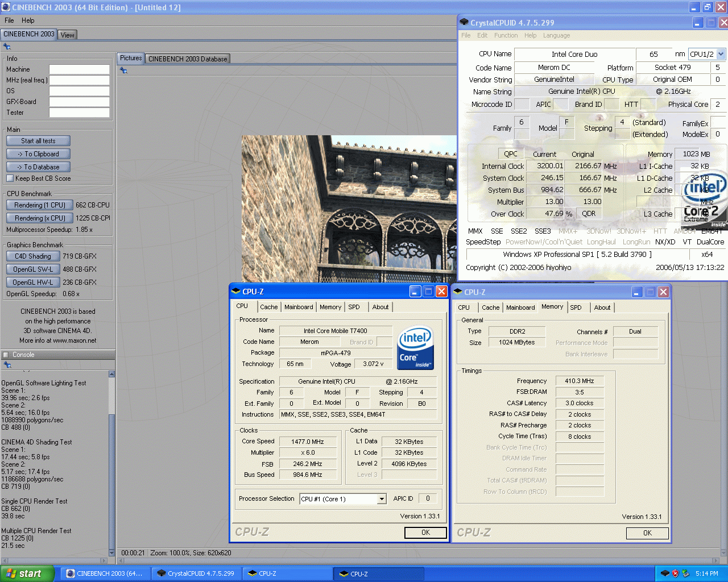
Task: Open the CPU1/2 dropdown in CrystalCPUID
Action: (721, 54)
